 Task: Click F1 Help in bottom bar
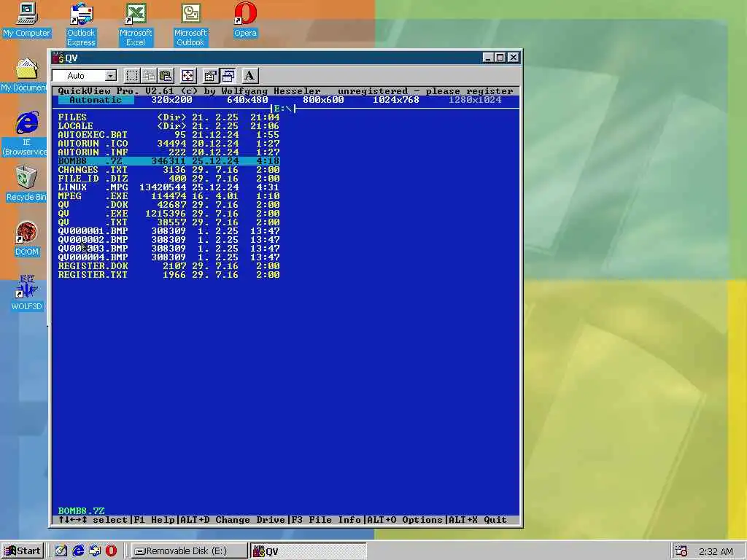(155, 519)
